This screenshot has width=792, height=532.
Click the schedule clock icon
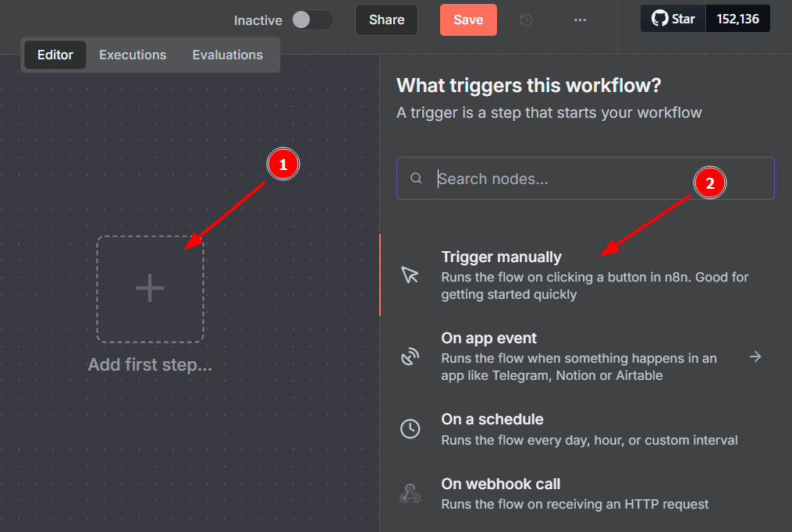point(410,429)
